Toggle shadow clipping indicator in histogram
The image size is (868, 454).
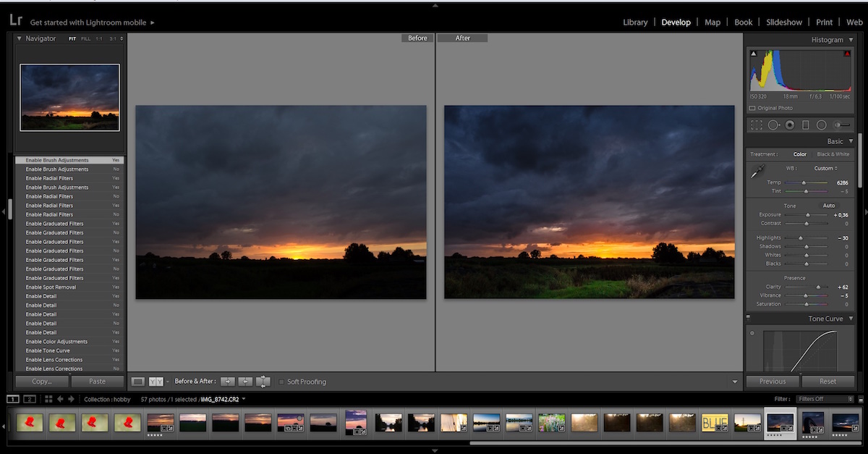[753, 54]
